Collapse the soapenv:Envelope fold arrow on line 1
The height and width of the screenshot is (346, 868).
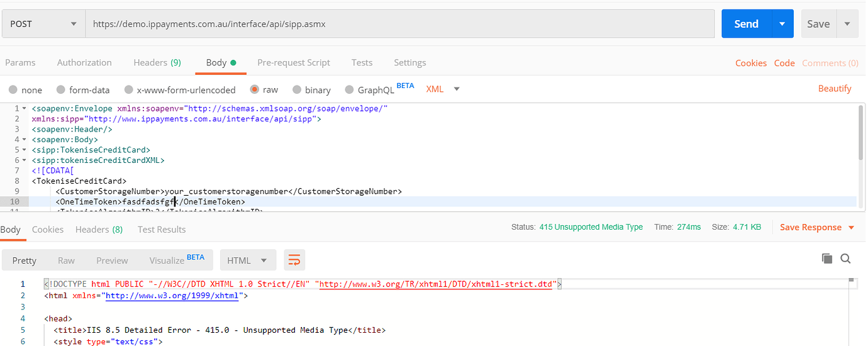pyautogui.click(x=24, y=108)
